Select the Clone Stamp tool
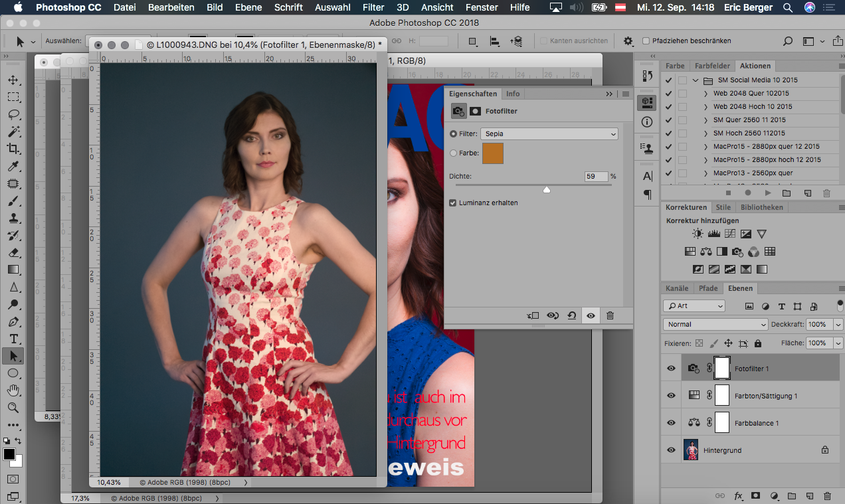The image size is (845, 504). [13, 218]
